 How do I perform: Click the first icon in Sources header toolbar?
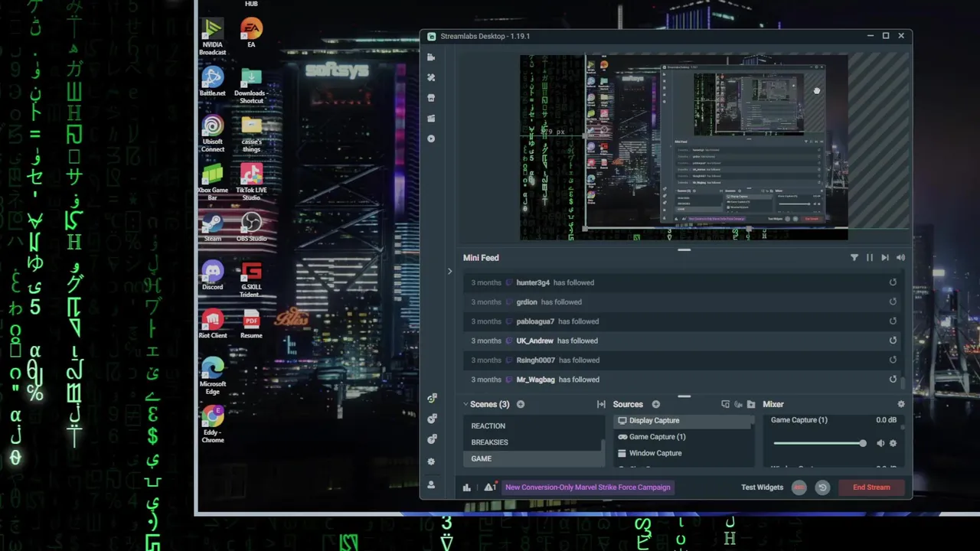725,404
